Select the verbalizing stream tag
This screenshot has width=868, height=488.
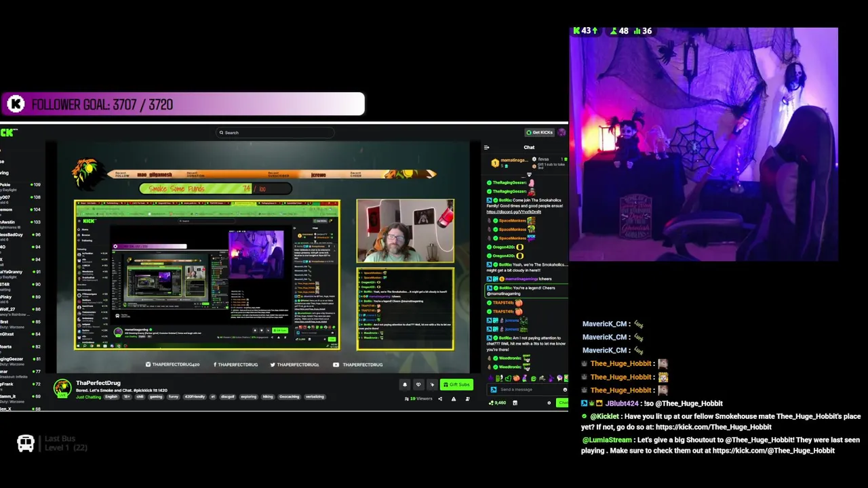click(315, 396)
